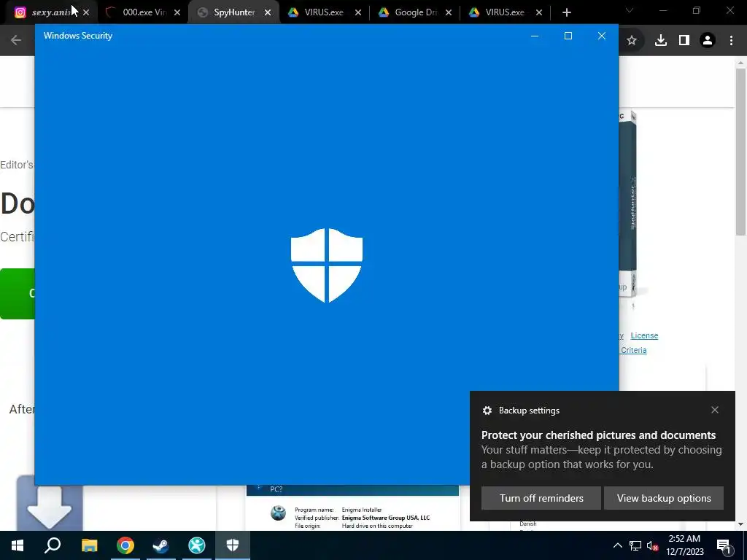Open Steam from the taskbar
747x560 pixels.
coord(161,545)
